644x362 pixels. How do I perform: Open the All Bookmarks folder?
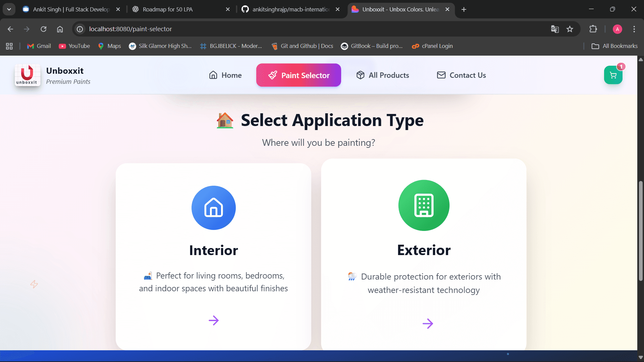[614, 46]
